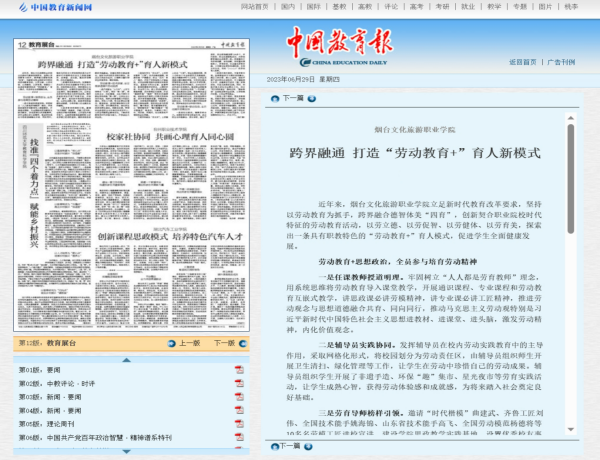Click article title 跨界融通 打造劳动教育+育人新模式
600x460 pixels.
(x=415, y=153)
